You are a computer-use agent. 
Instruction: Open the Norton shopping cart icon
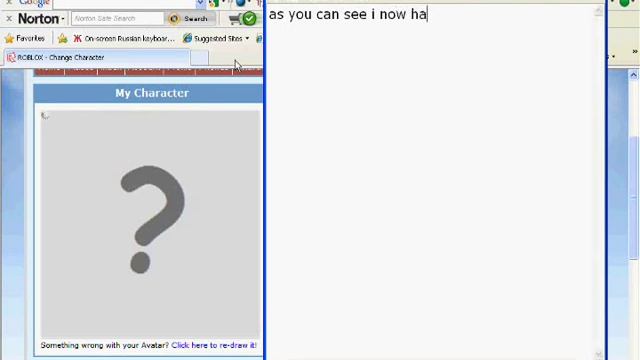(235, 19)
